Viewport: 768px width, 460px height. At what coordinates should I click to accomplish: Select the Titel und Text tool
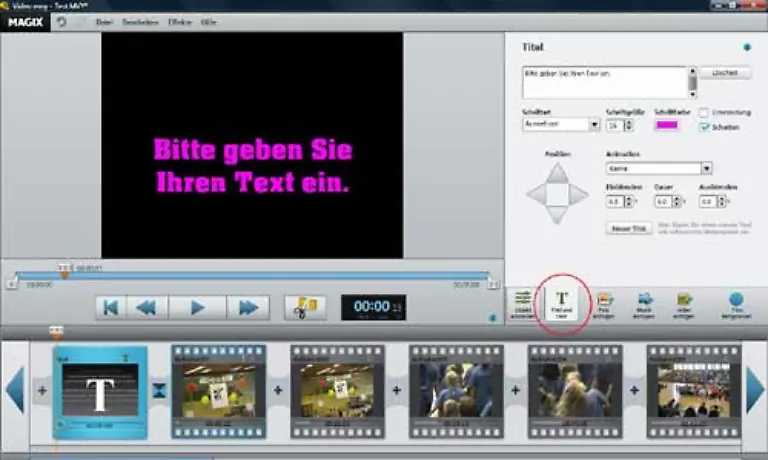pyautogui.click(x=561, y=304)
